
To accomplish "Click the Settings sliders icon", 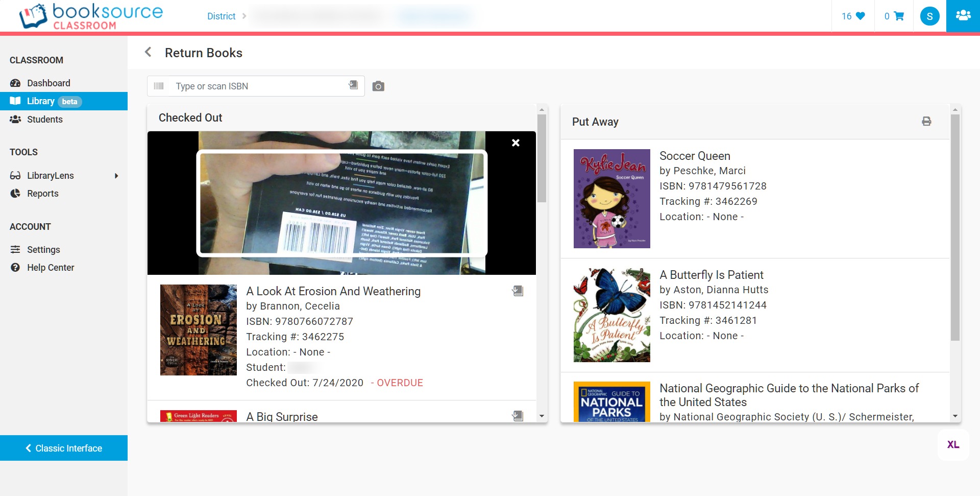I will click(x=15, y=249).
